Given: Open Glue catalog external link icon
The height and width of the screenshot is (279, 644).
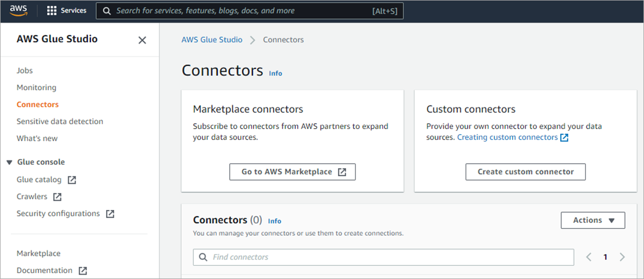Looking at the screenshot, I should tap(72, 180).
